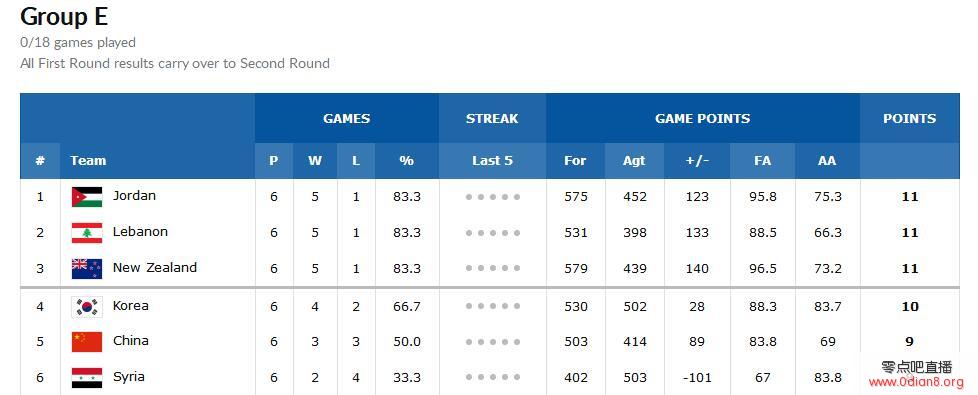Screen dimensions: 978x395
Task: Click the GAME POINTS group header
Action: coord(702,119)
